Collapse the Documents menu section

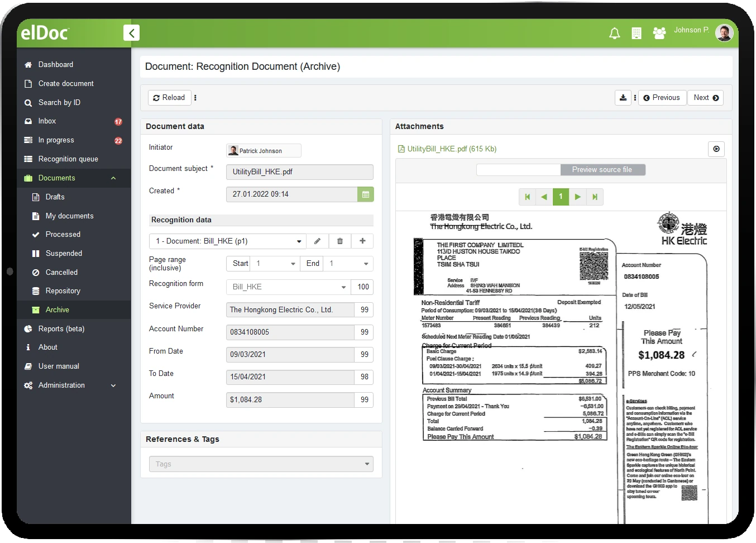pos(74,178)
